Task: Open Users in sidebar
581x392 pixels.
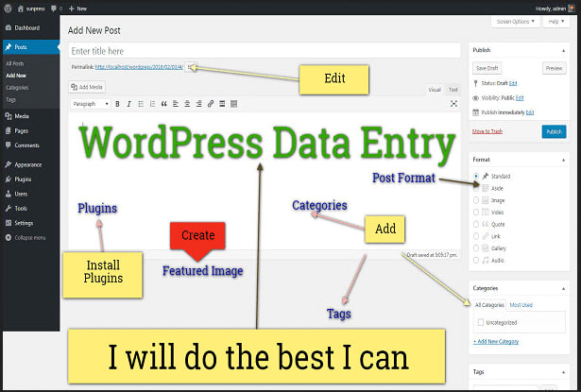Action: click(x=21, y=194)
